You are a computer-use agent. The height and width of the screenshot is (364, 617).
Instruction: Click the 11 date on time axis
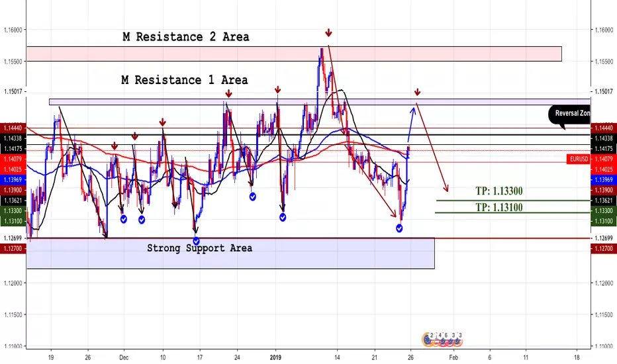point(526,357)
